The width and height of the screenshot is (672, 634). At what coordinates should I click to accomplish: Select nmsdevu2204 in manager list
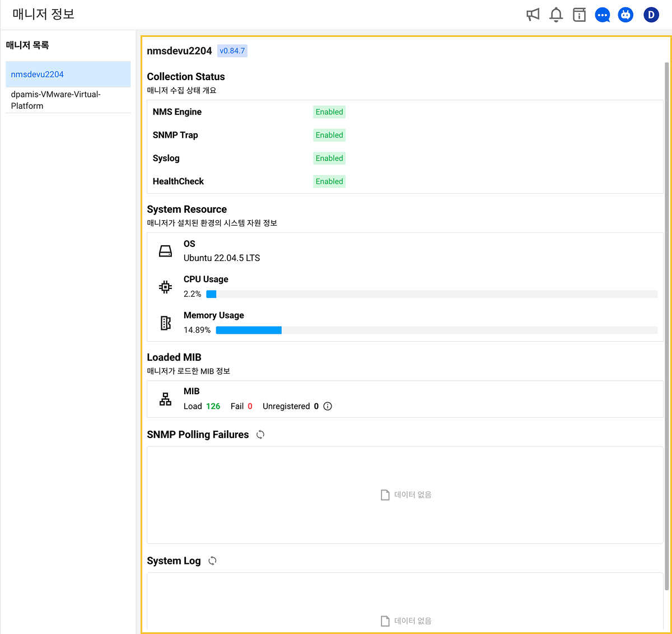38,74
